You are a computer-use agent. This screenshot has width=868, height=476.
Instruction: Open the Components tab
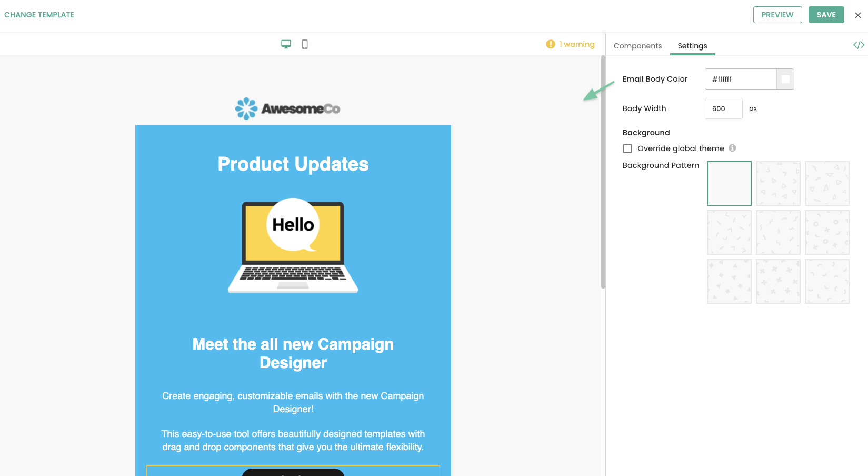click(637, 46)
